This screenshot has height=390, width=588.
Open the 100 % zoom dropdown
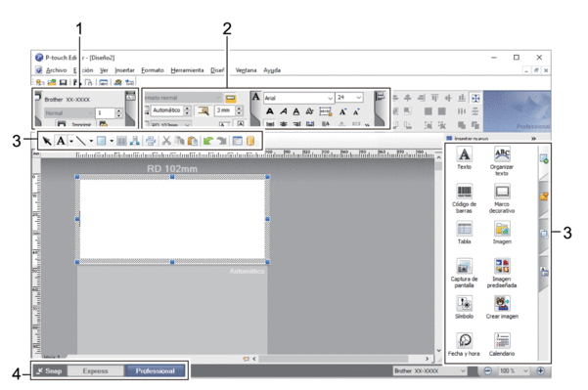[525, 370]
